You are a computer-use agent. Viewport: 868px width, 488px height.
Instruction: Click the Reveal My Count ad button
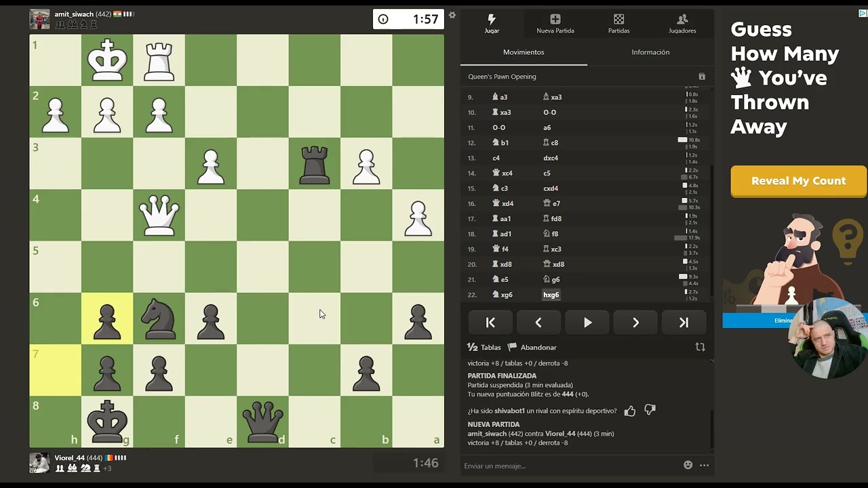coord(798,181)
